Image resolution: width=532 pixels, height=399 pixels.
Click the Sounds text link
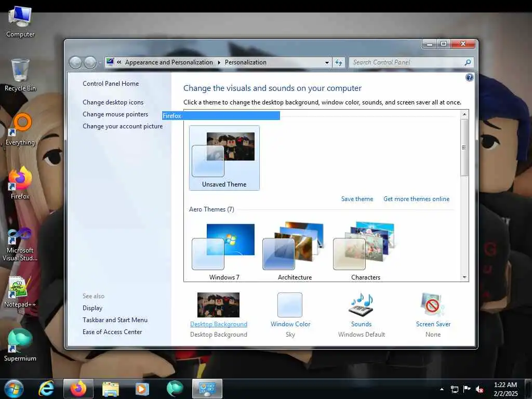pos(362,324)
